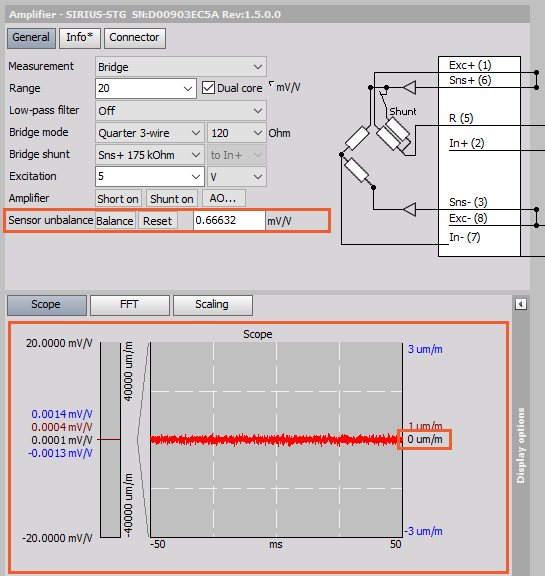This screenshot has height=576, width=545.
Task: Open the Low-pass filter dropdown
Action: [x=181, y=111]
